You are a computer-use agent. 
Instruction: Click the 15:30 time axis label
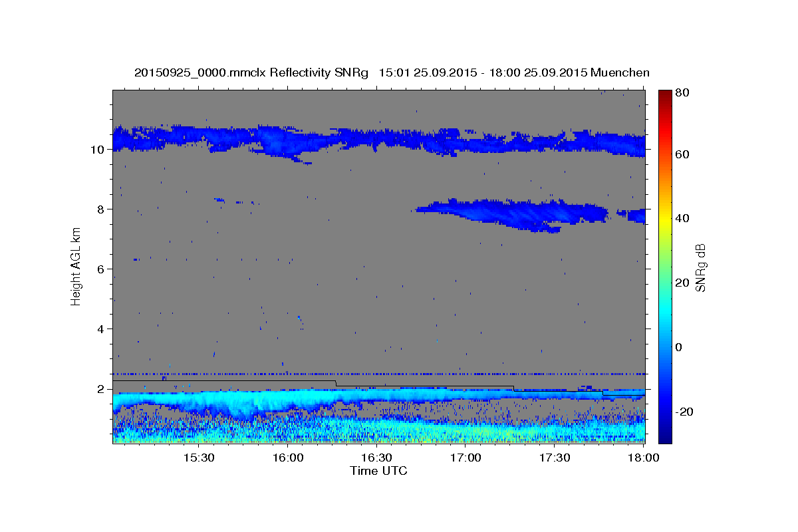tap(198, 458)
